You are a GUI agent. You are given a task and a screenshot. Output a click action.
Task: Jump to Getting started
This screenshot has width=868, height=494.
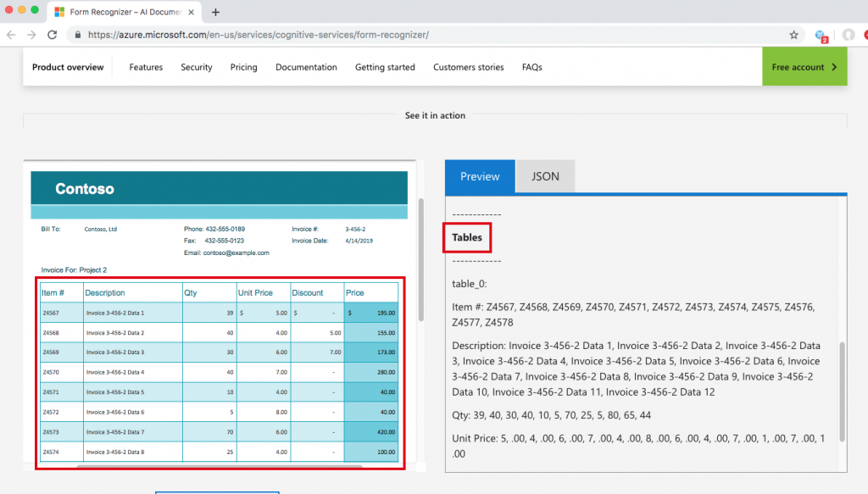tap(385, 67)
